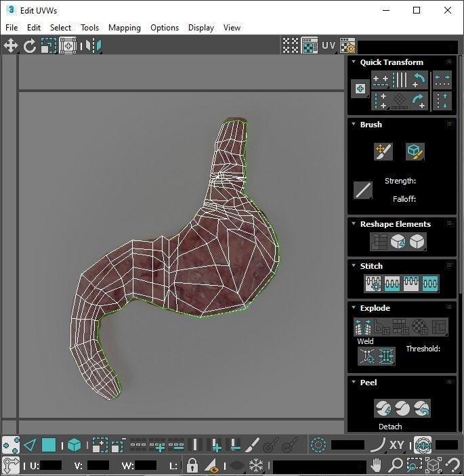Click the Relax Custom icon
464x476 pixels.
tap(417, 242)
